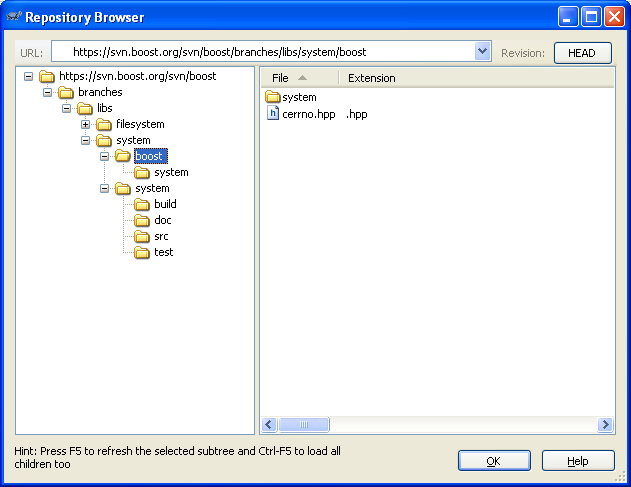
Task: Collapse the boost tree node
Action: (x=105, y=157)
